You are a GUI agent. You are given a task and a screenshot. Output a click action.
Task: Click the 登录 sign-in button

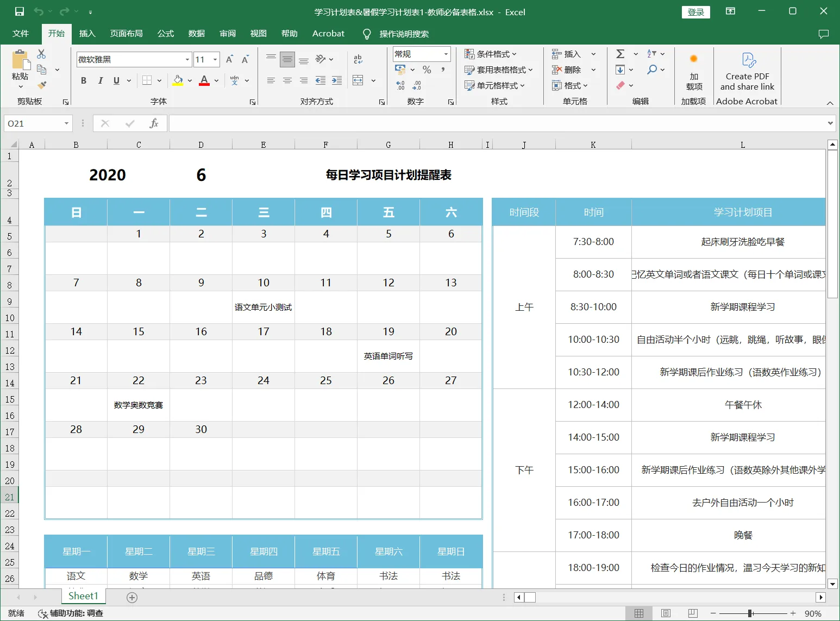click(x=696, y=12)
